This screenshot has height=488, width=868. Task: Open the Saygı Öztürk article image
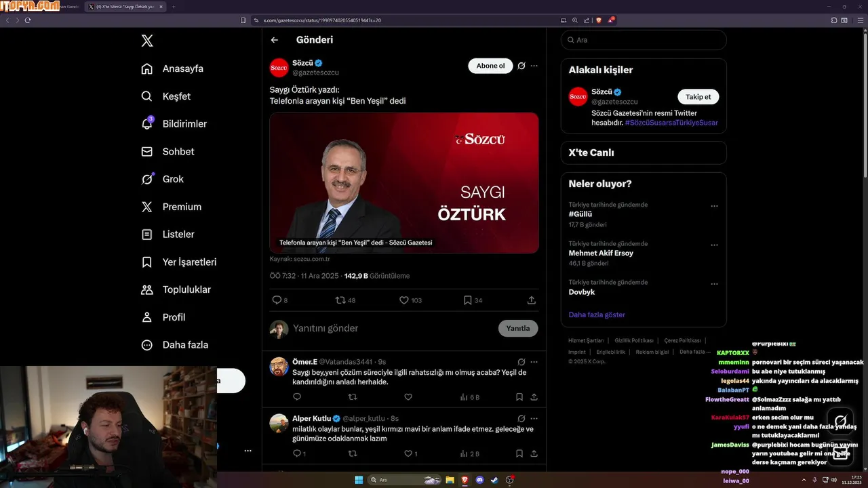point(404,183)
